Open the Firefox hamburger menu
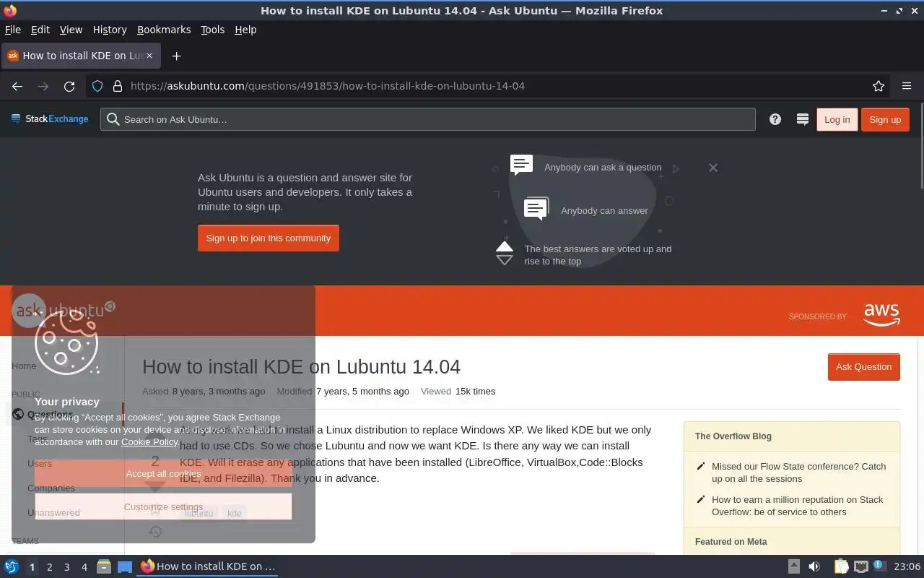The width and height of the screenshot is (924, 578). 907,86
